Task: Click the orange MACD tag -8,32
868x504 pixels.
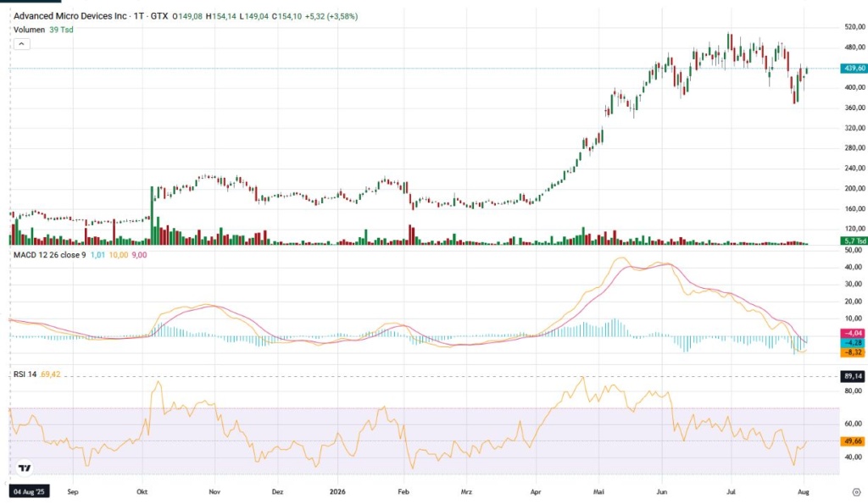Action: pos(853,352)
